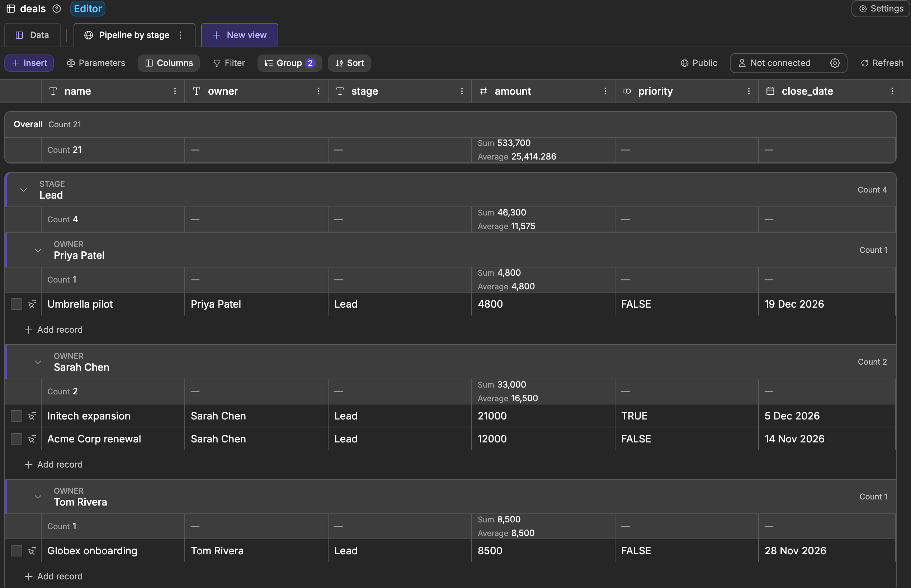Click the deals table icon
The height and width of the screenshot is (588, 911).
pyautogui.click(x=11, y=8)
